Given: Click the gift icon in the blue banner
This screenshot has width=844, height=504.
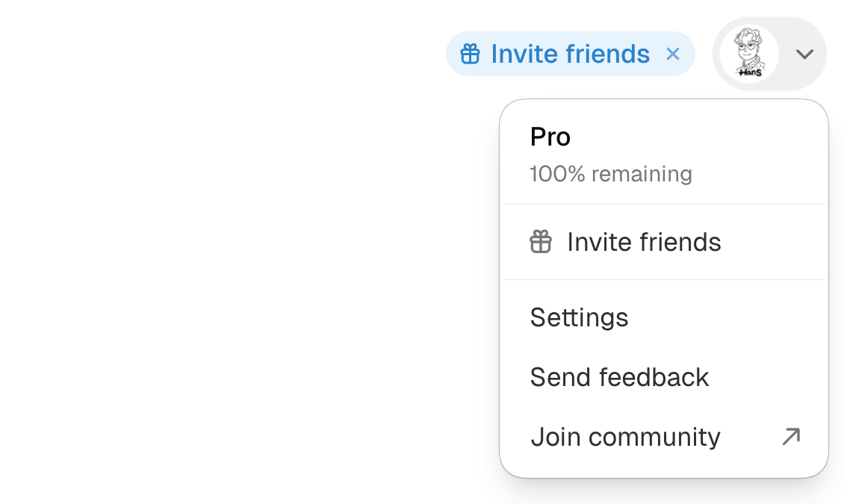Looking at the screenshot, I should 470,54.
